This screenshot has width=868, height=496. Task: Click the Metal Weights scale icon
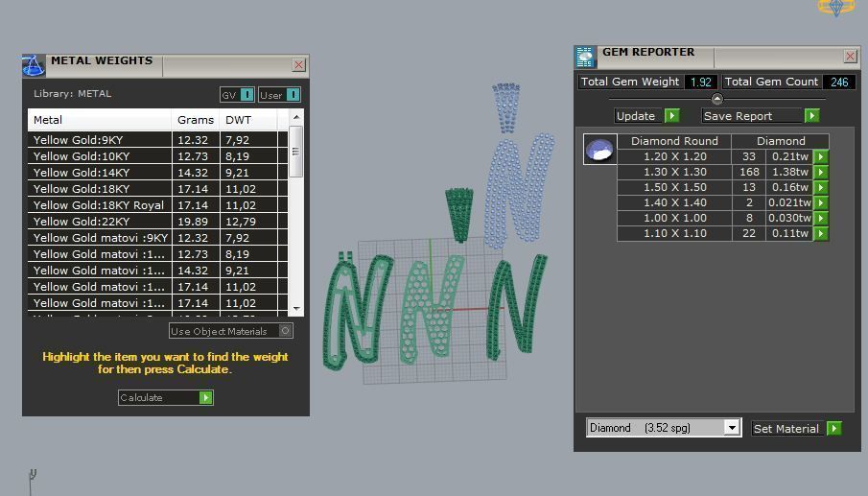pos(34,65)
